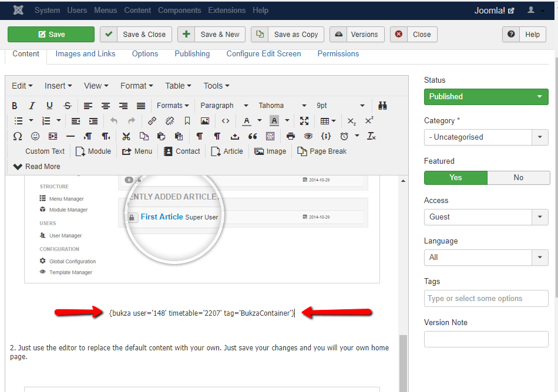Open the Tahoma font family dropdown
The image size is (558, 392).
282,106
